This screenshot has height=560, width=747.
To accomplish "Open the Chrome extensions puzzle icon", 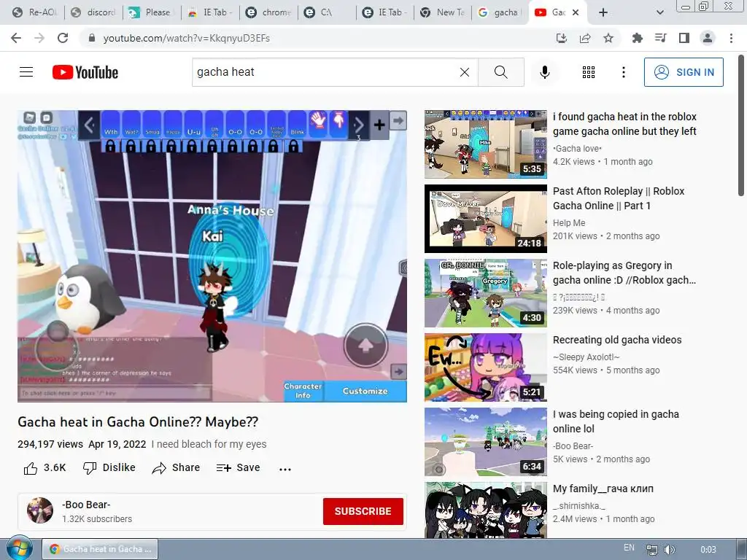I will click(x=637, y=38).
